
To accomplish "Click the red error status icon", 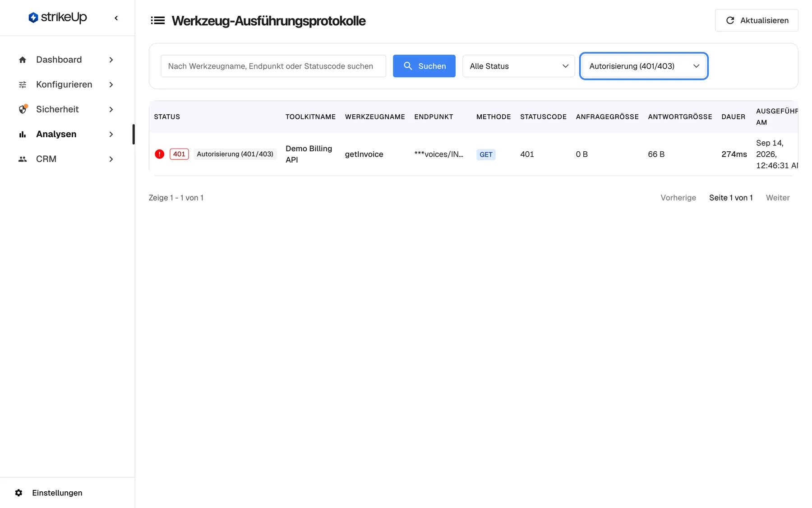I will tap(159, 154).
